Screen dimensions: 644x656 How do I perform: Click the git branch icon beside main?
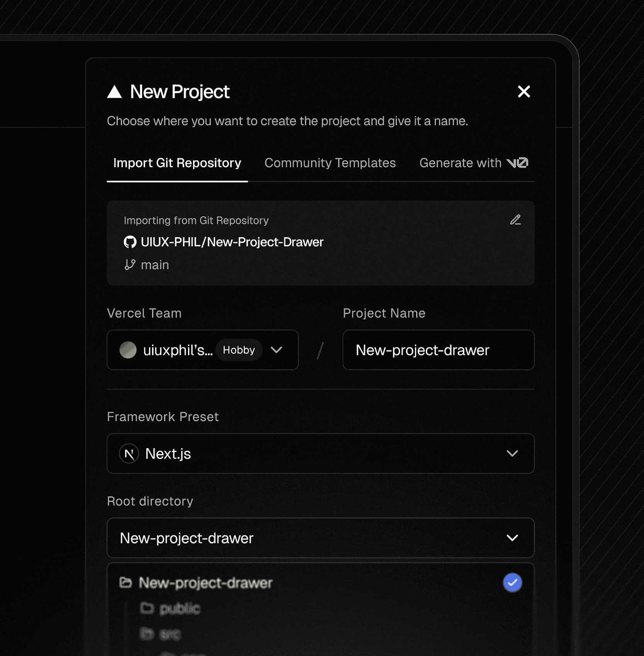pos(130,265)
